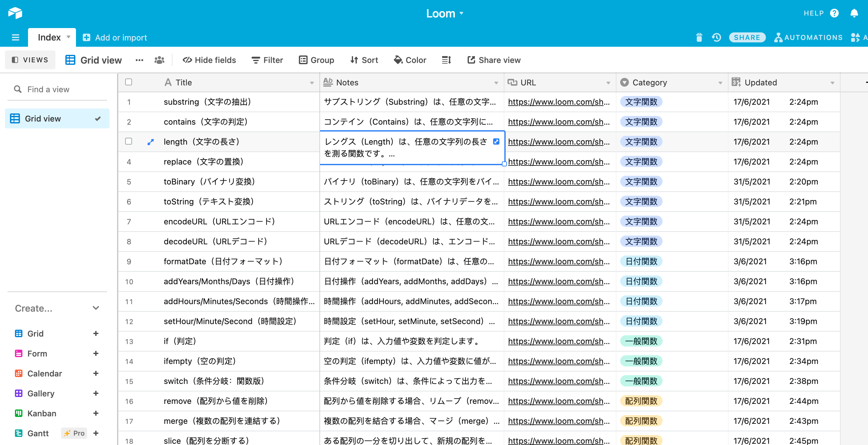Add a new Calendar view plus
This screenshot has width=868, height=445.
tap(96, 373)
